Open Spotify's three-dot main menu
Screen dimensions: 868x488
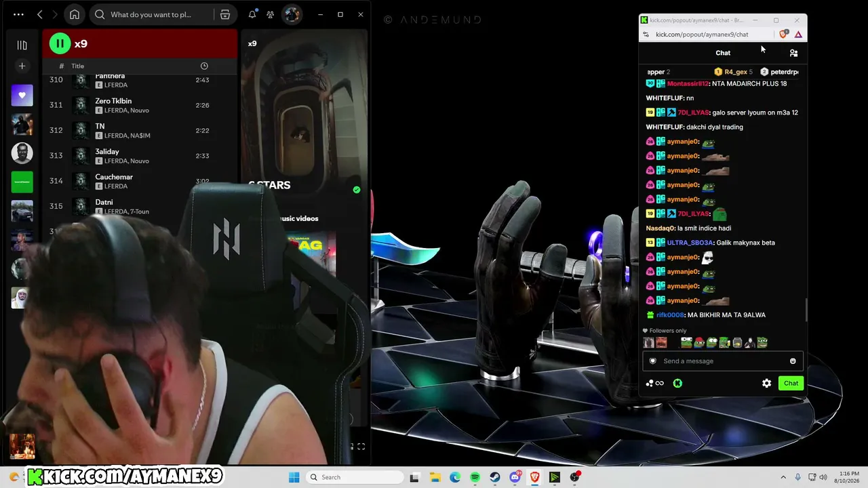point(18,14)
